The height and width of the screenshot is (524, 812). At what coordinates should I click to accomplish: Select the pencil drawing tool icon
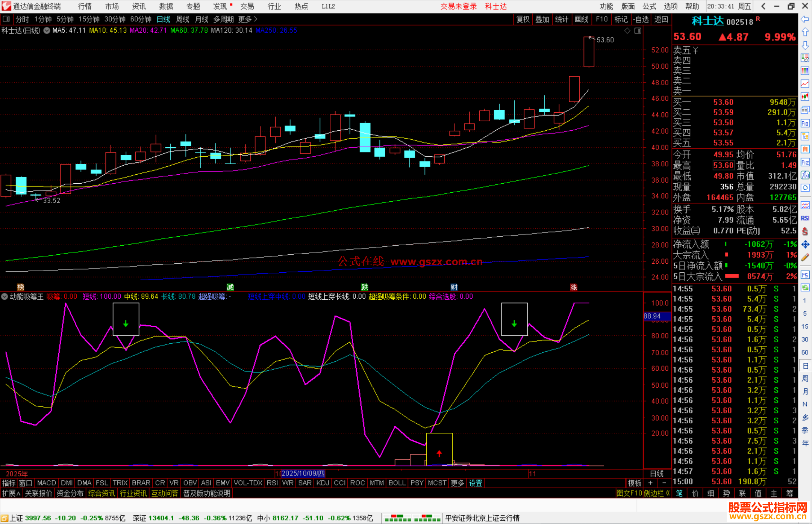(805, 258)
